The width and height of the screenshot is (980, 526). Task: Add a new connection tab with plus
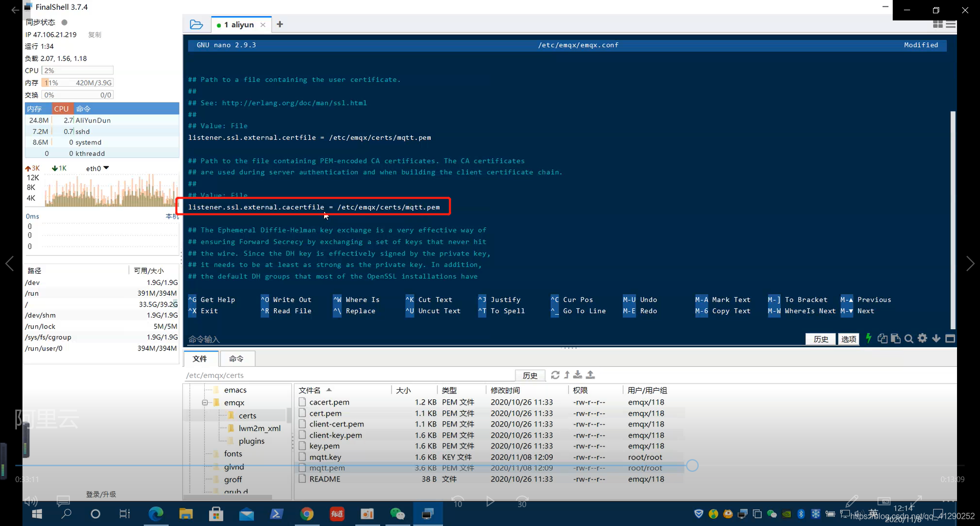click(x=280, y=25)
